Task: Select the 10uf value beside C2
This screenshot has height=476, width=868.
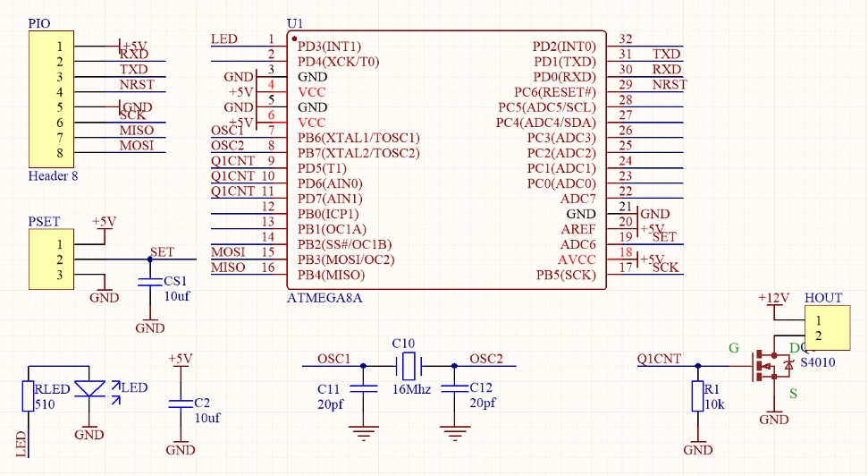Action: click(207, 418)
